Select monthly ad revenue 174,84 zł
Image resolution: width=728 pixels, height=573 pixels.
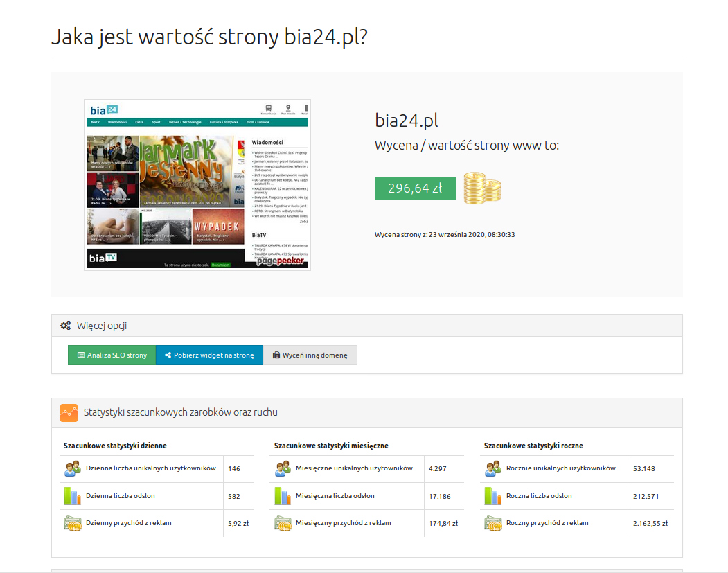click(443, 523)
